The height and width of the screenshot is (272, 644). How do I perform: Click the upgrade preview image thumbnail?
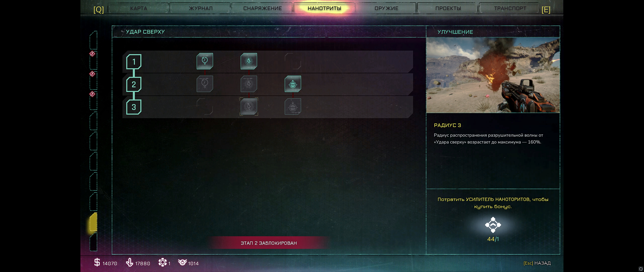493,75
